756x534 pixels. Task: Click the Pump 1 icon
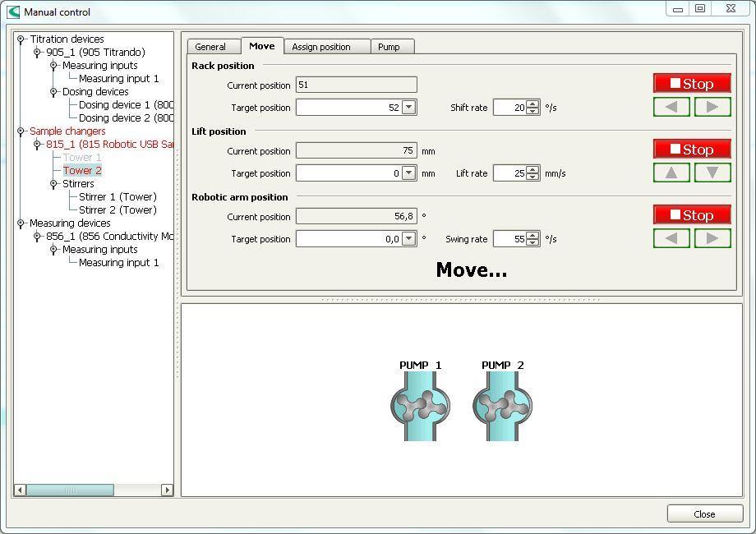(421, 406)
